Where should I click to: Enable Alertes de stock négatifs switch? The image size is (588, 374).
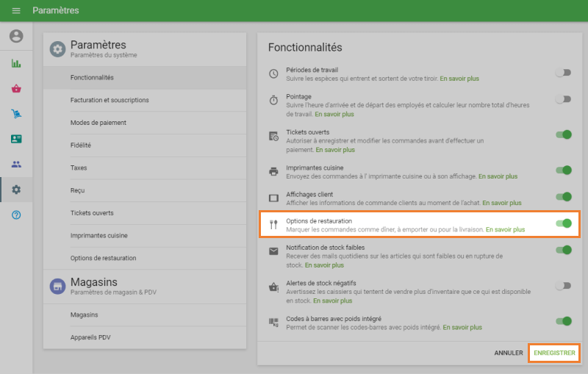coord(563,286)
